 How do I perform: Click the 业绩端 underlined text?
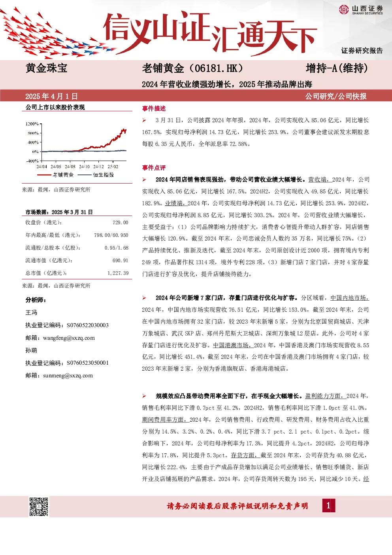click(176, 203)
